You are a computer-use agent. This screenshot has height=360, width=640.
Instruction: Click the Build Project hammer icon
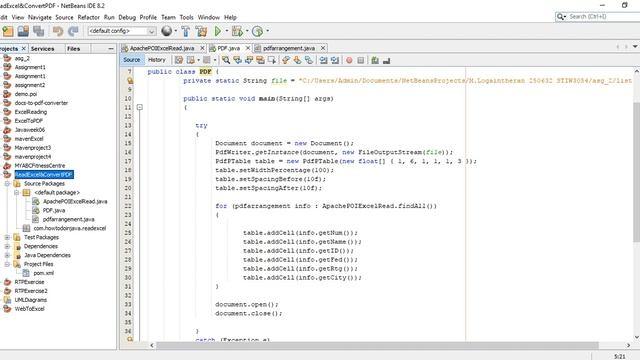pos(186,31)
